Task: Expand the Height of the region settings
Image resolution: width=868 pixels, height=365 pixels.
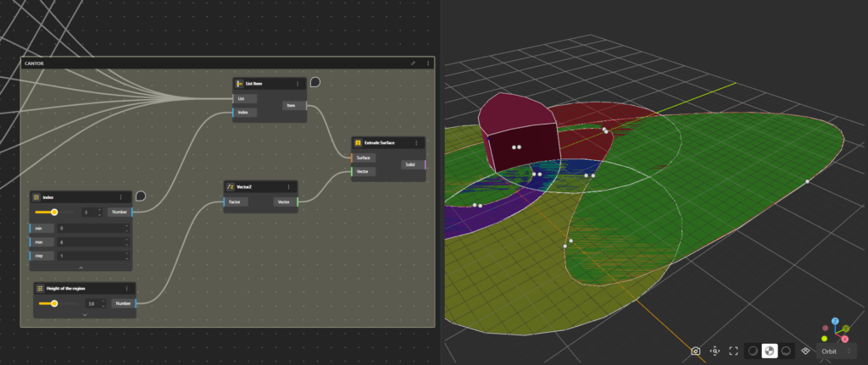Action: [x=84, y=314]
